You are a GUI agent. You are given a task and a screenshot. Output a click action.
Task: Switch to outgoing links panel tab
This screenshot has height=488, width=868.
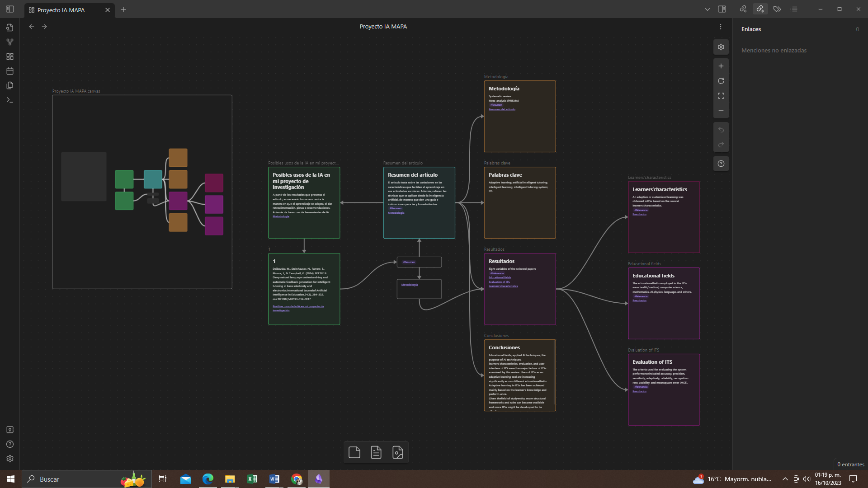click(760, 9)
